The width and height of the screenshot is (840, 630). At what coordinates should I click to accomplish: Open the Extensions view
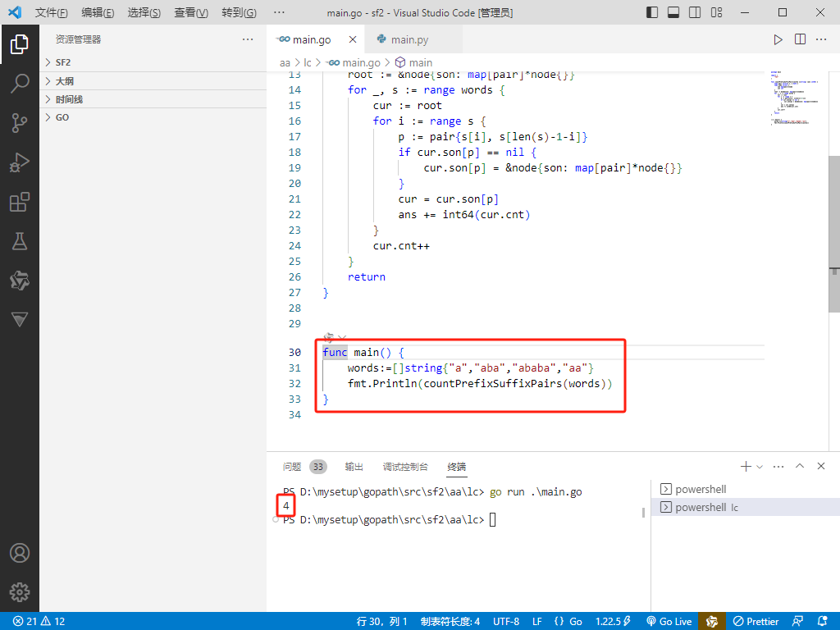[20, 202]
